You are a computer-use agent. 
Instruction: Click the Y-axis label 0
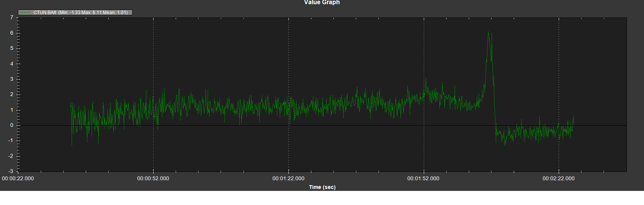(12, 125)
